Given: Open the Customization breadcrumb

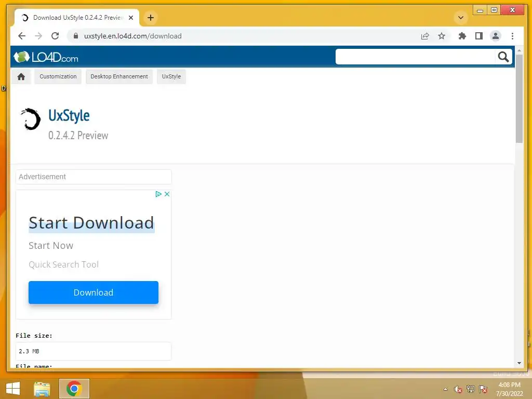Looking at the screenshot, I should pyautogui.click(x=58, y=77).
